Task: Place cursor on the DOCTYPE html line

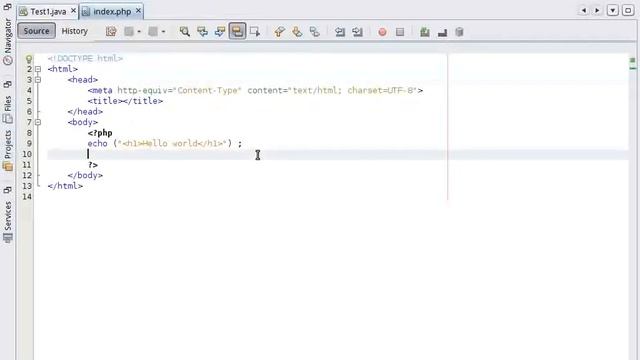Action: (85, 58)
